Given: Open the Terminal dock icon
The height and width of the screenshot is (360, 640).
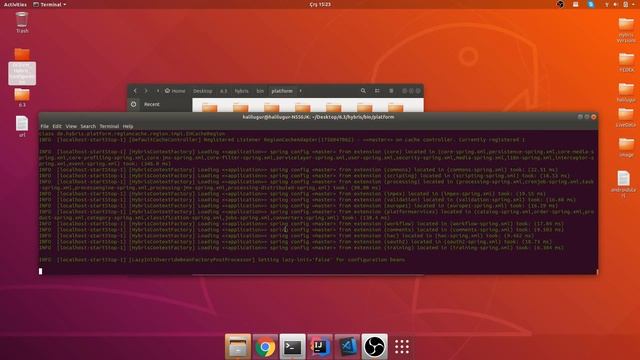Looking at the screenshot, I should click(x=293, y=347).
